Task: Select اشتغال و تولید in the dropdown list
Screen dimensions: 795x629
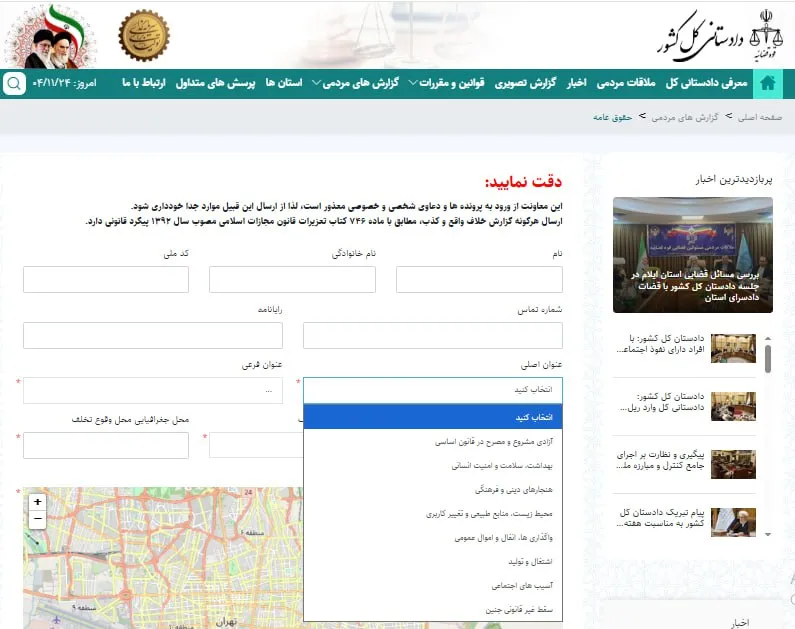Action: coord(535,561)
